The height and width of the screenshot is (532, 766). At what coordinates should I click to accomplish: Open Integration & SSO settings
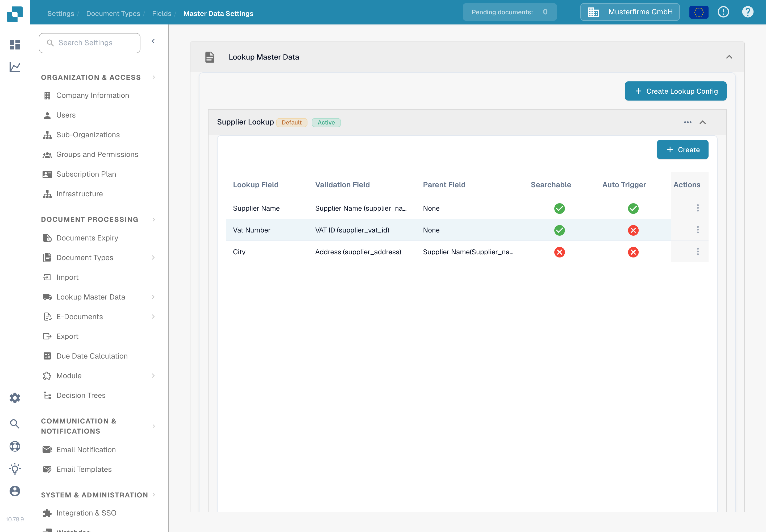[x=86, y=513]
